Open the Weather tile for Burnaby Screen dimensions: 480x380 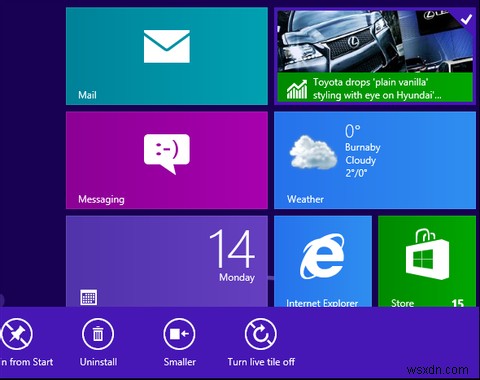coord(375,160)
